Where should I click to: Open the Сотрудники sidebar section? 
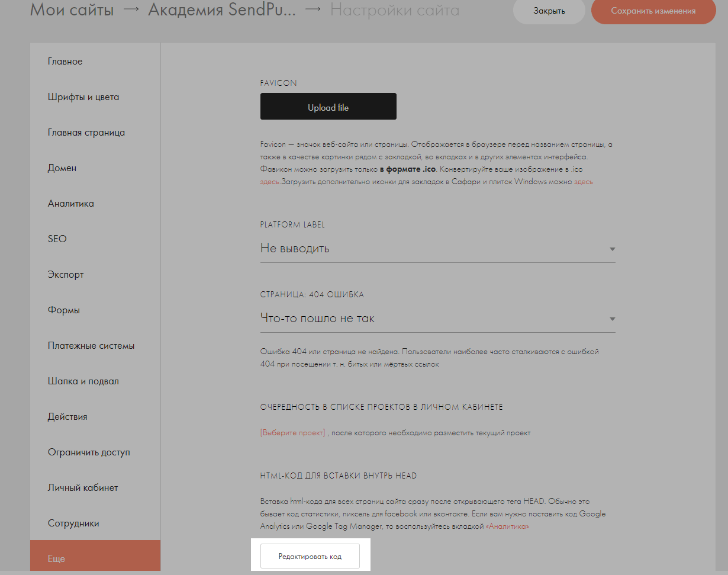73,523
